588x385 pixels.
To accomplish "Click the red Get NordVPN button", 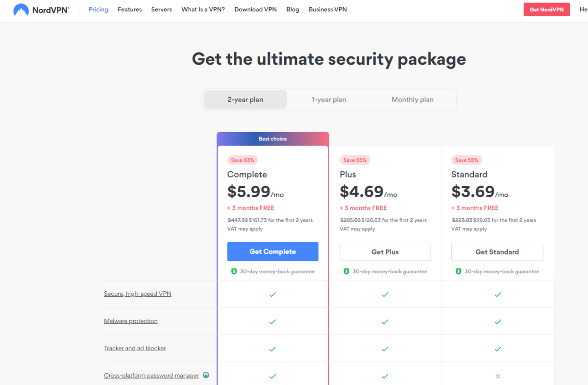I will pos(546,10).
